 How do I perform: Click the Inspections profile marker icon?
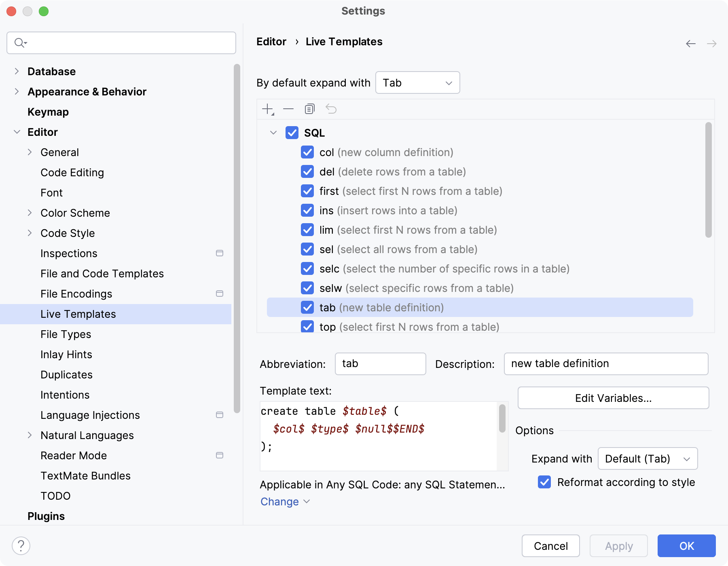tap(220, 253)
